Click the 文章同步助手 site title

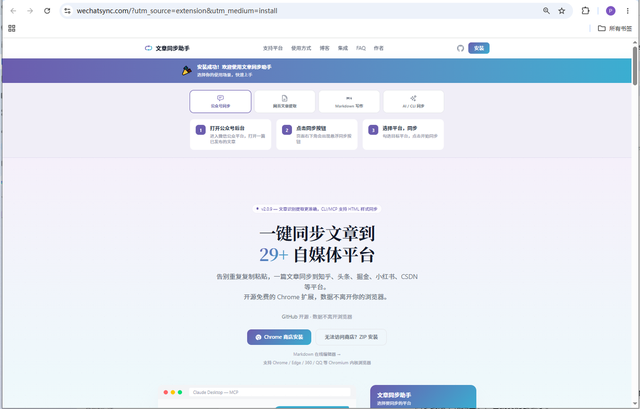(x=173, y=48)
